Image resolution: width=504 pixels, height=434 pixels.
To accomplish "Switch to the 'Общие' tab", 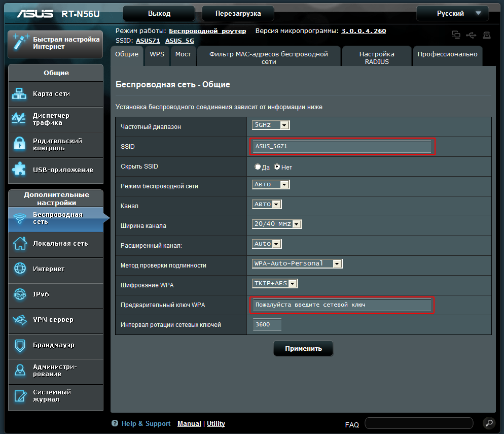I will (x=127, y=56).
